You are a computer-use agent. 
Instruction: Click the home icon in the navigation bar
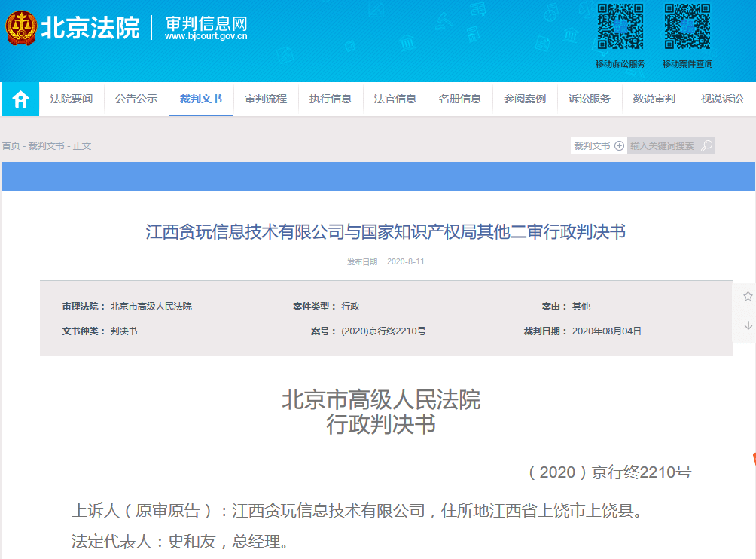(x=20, y=99)
